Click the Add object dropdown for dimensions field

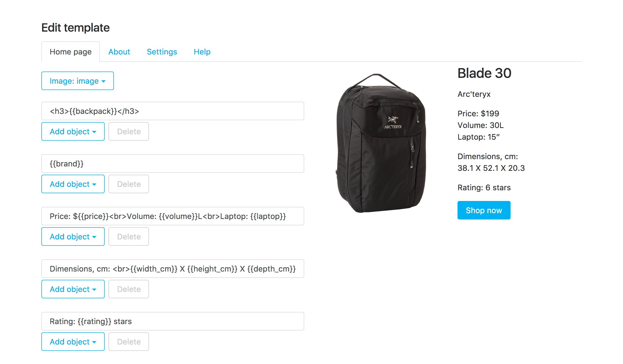(x=72, y=289)
